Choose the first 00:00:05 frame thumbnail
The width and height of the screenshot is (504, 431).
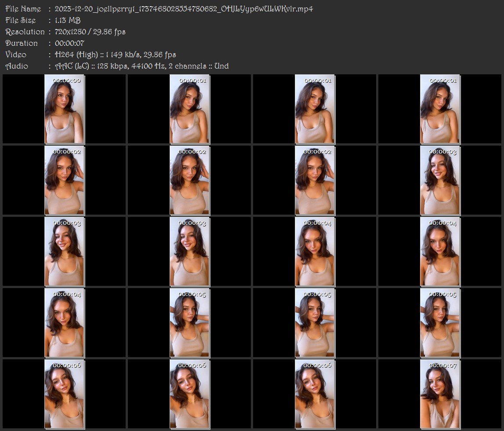point(190,323)
